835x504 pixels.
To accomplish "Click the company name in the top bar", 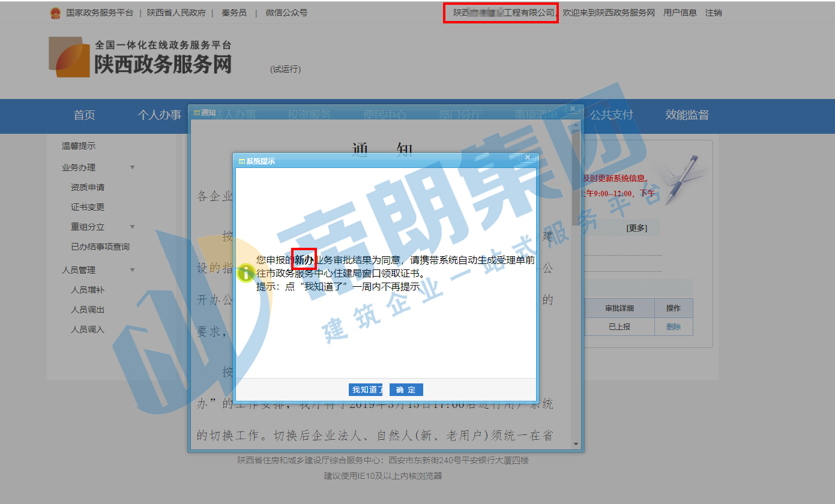I will 504,13.
